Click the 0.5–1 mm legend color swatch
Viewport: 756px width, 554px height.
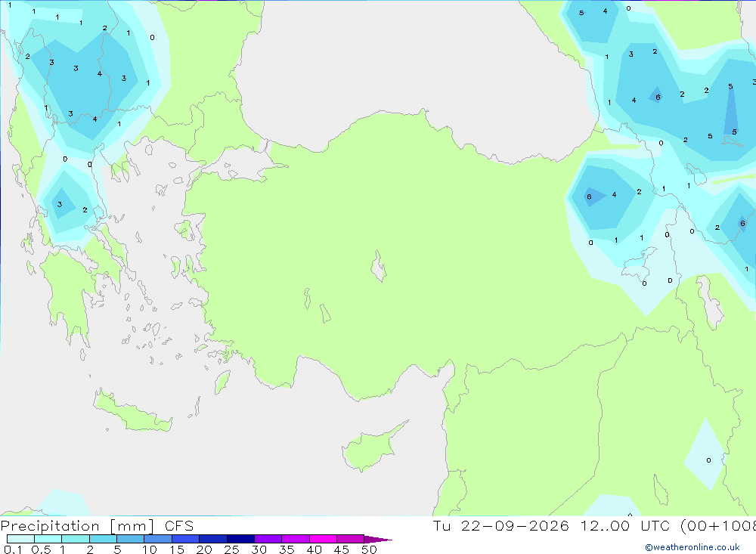(48, 539)
